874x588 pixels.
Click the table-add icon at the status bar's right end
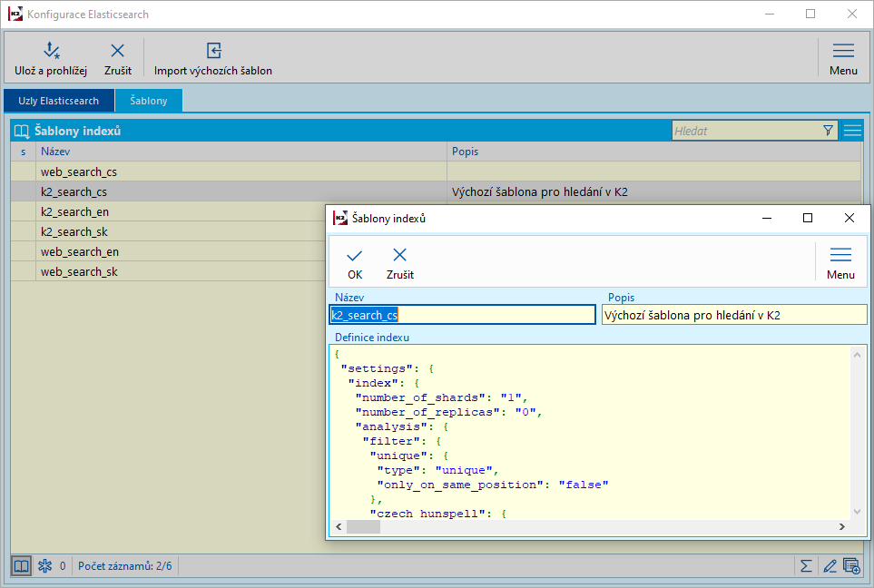(851, 566)
